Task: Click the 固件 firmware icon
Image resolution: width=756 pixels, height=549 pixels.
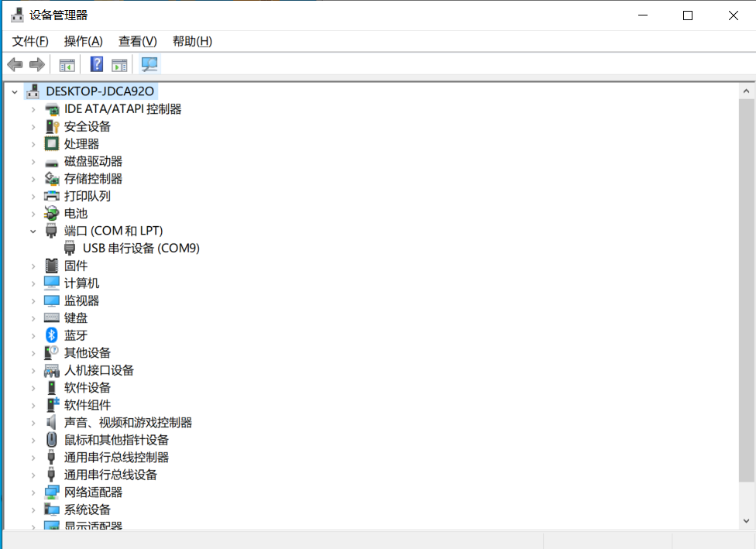Action: (52, 266)
